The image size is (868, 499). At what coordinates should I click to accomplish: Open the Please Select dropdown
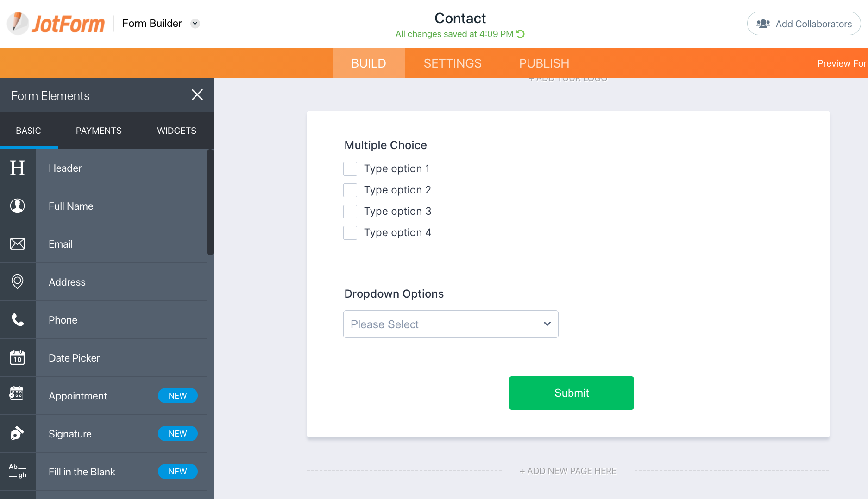[x=451, y=324]
